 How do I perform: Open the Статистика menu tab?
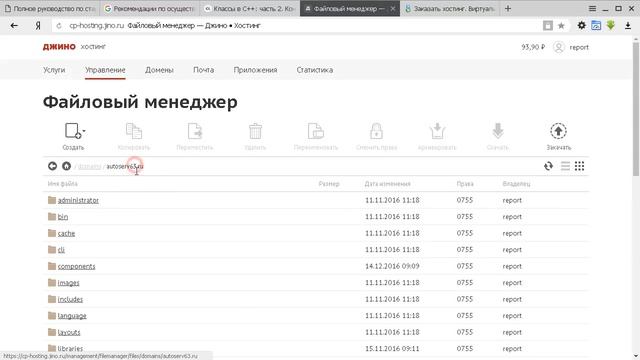315,70
